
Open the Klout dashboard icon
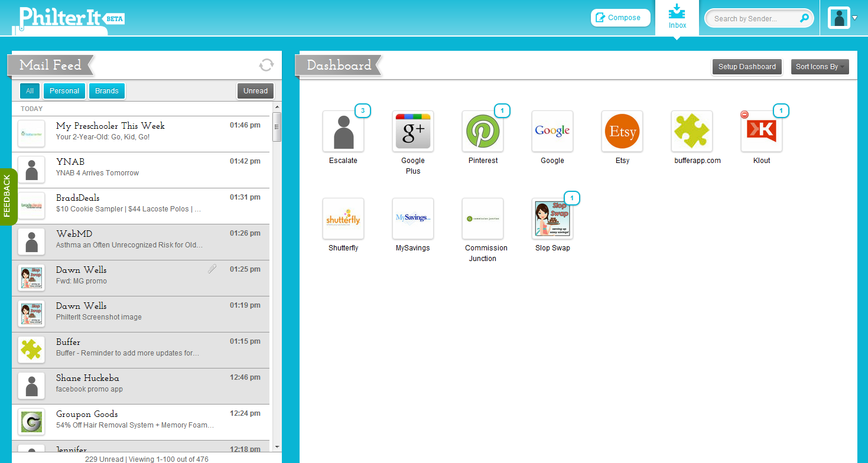click(762, 131)
